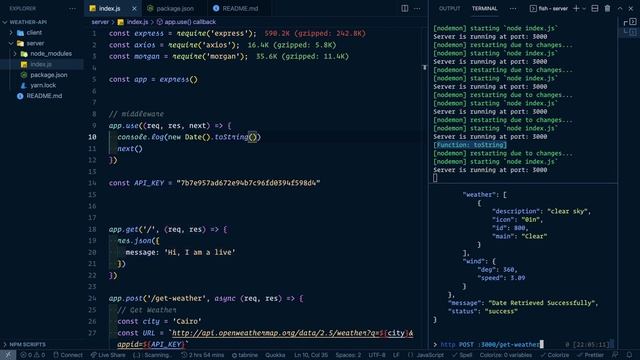The width and height of the screenshot is (640, 360).
Task: Split the terminal
Action: (x=595, y=8)
